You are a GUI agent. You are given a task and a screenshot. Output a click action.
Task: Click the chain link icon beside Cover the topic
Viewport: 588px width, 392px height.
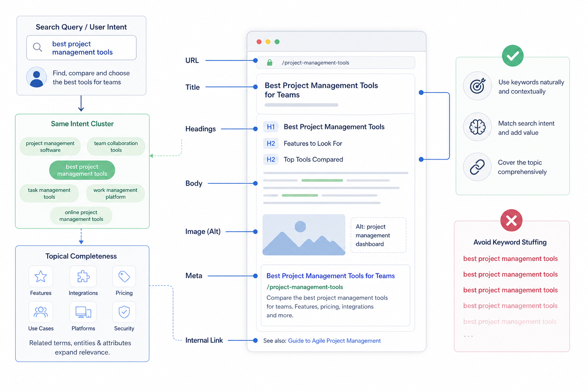coord(477,167)
